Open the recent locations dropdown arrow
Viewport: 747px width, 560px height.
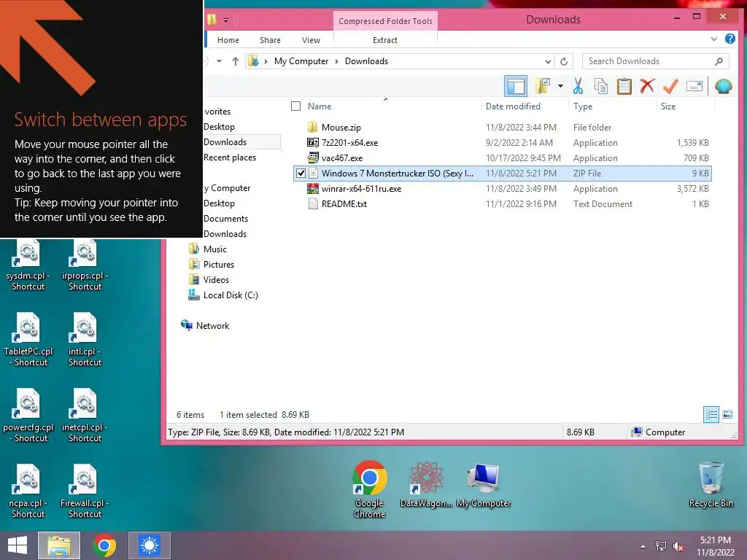(x=219, y=61)
